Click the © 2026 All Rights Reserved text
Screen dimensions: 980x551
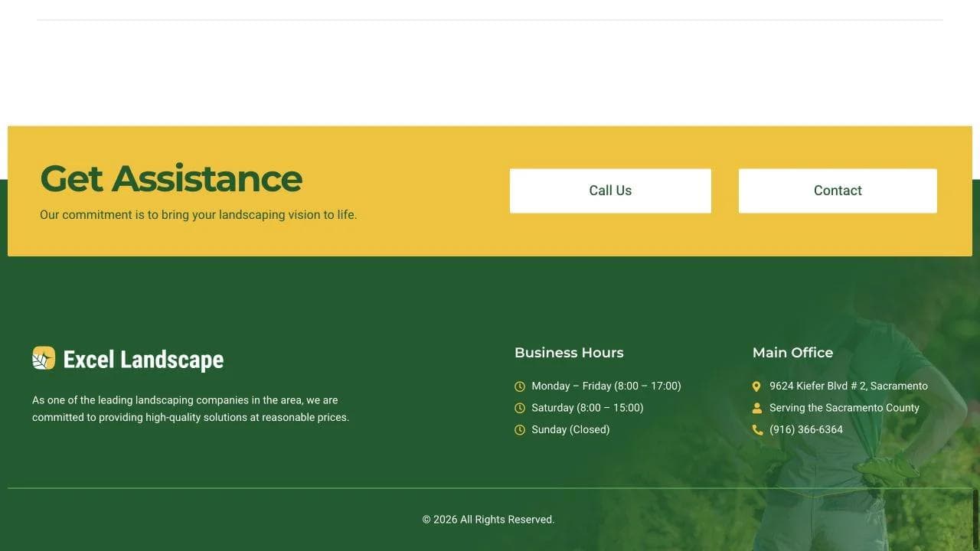coord(488,520)
